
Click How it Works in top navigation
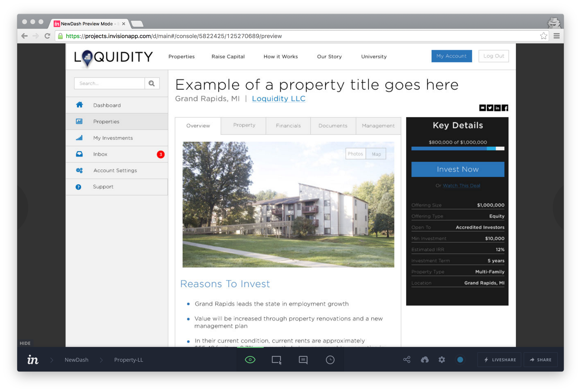click(281, 56)
